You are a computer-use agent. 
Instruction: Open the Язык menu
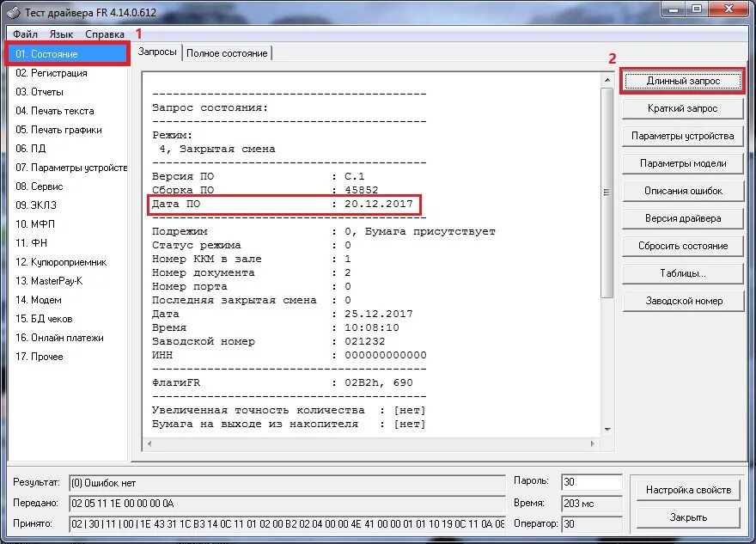61,34
